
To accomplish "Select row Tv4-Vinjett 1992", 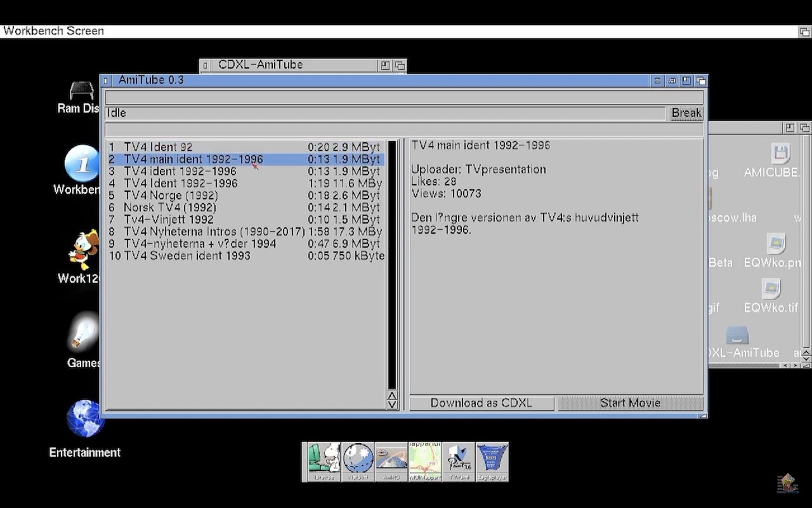I will [245, 220].
